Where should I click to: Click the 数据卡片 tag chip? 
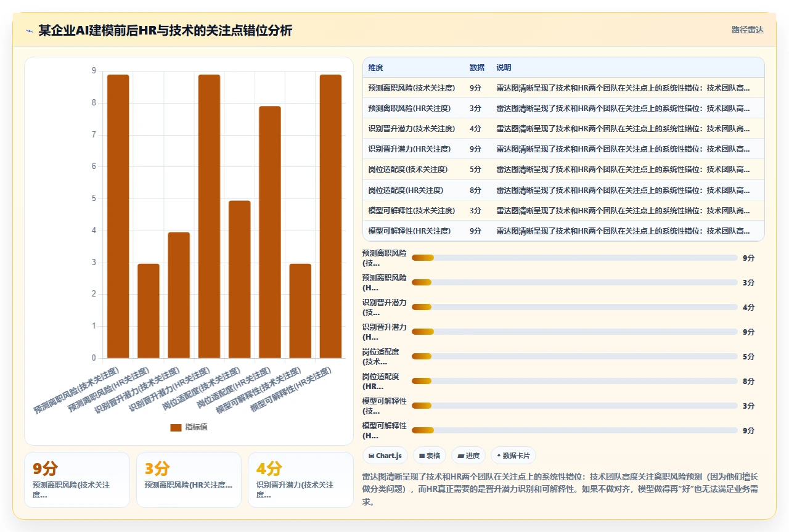click(513, 456)
